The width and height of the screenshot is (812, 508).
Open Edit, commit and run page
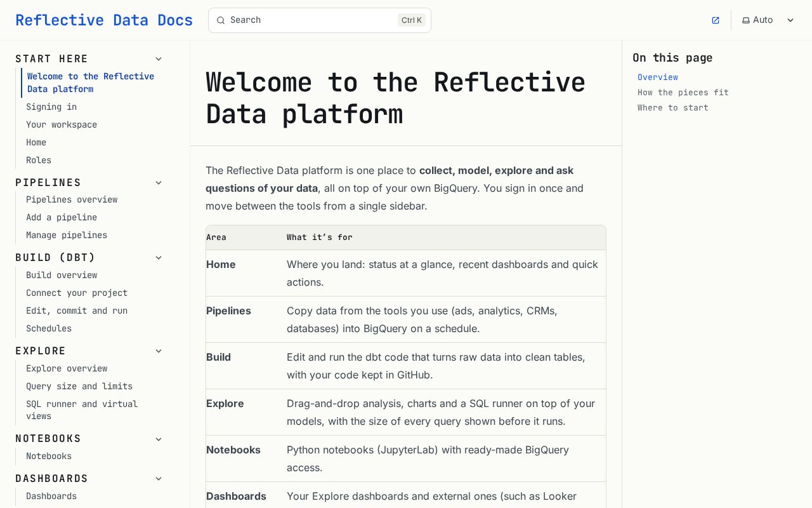77,311
